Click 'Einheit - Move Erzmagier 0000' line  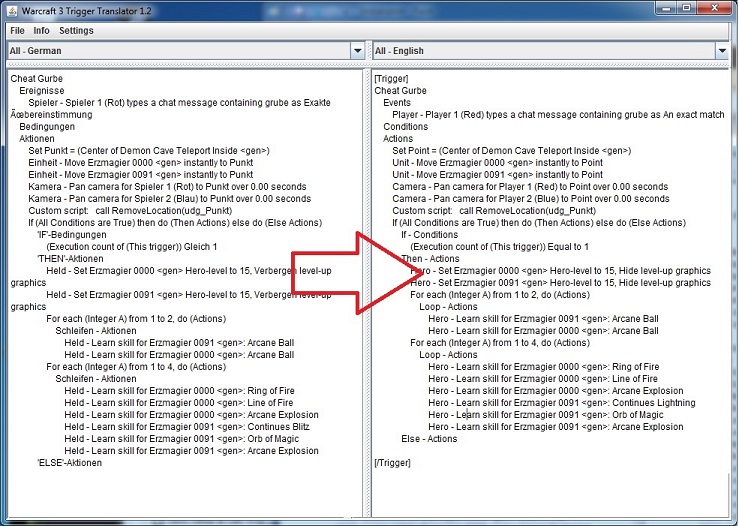coord(141,163)
